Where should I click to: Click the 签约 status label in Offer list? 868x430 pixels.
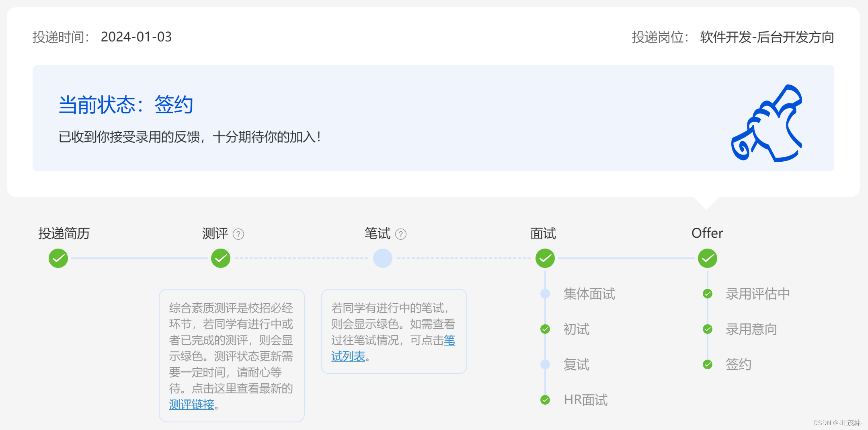tap(739, 364)
